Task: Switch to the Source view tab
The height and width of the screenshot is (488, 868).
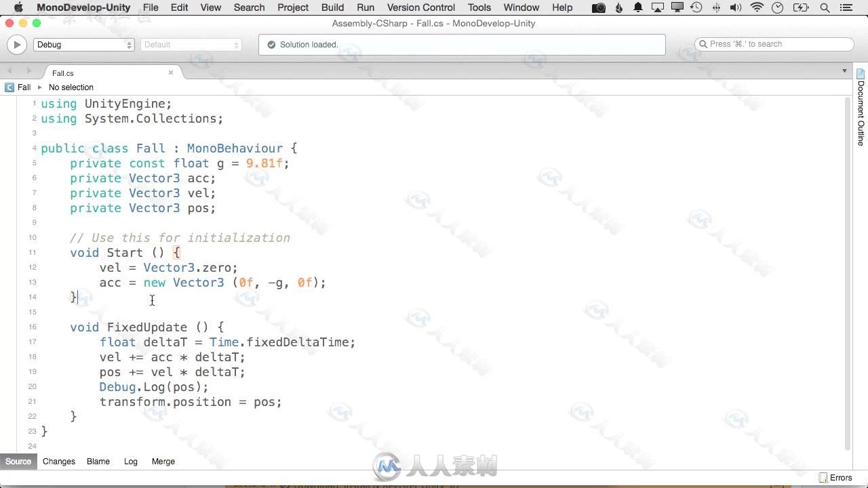Action: tap(18, 462)
